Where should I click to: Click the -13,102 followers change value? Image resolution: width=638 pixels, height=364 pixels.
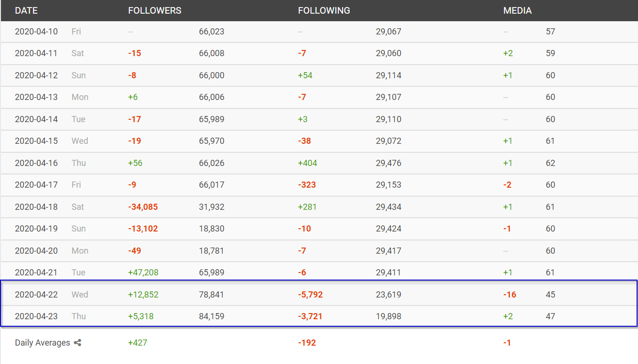143,229
